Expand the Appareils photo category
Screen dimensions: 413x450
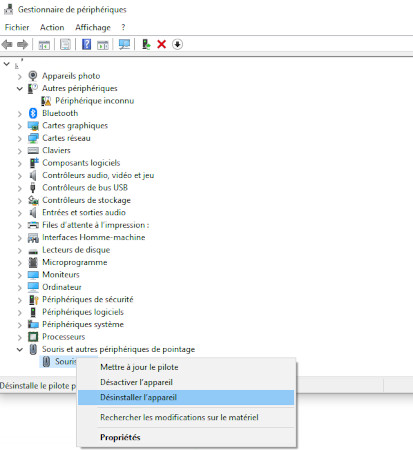[x=19, y=76]
